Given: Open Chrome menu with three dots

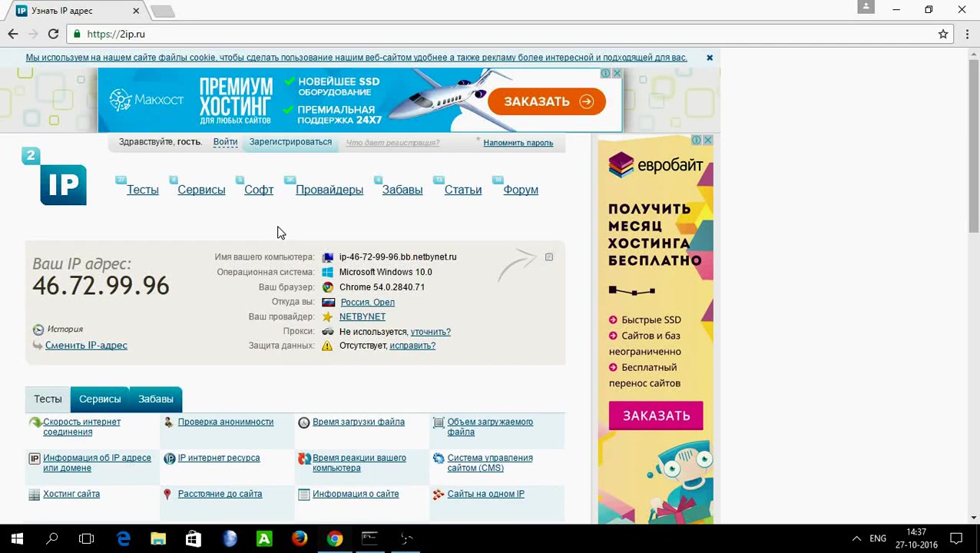Looking at the screenshot, I should pyautogui.click(x=965, y=34).
